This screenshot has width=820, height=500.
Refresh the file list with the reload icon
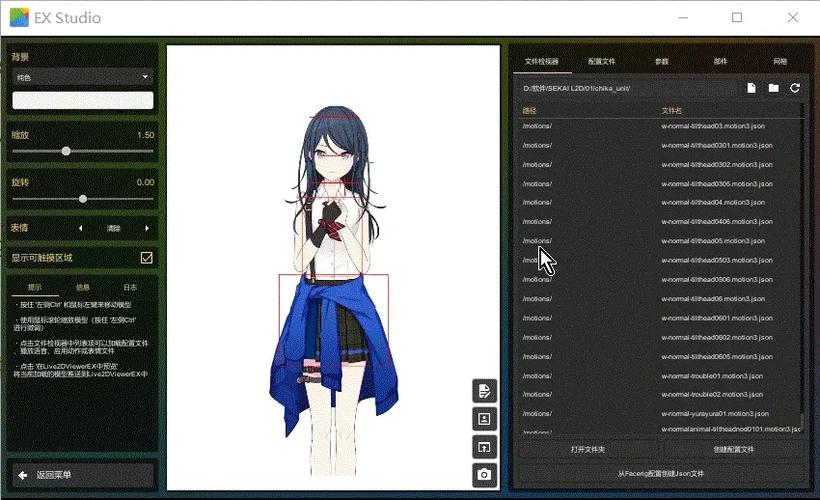[795, 88]
